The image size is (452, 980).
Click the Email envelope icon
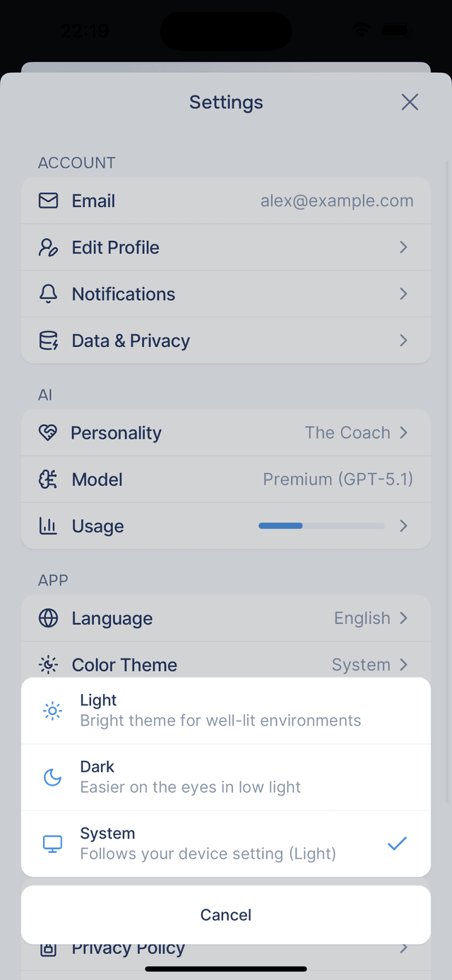click(x=48, y=201)
